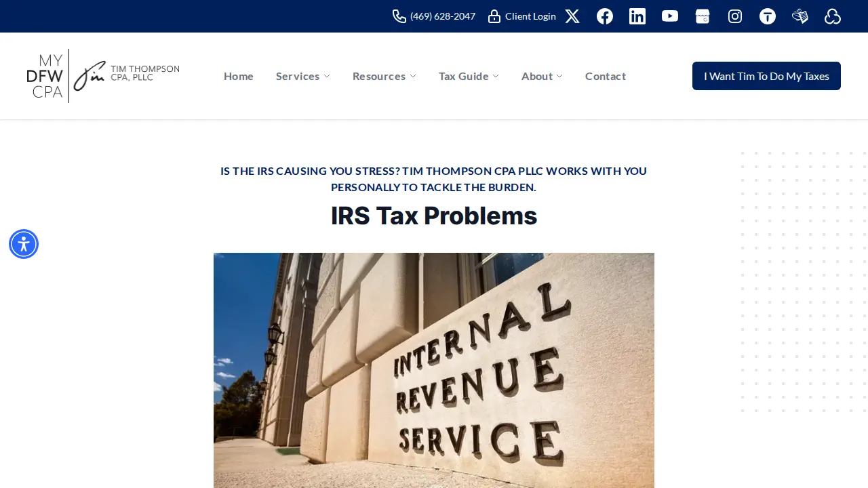Click the My DFW CPA logo
The height and width of the screenshot is (488, 868).
103,76
